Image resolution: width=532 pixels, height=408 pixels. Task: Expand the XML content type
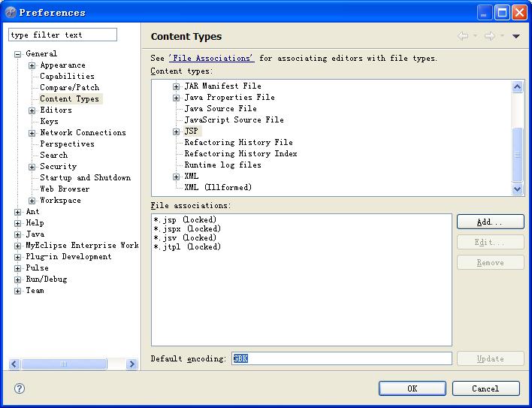176,177
